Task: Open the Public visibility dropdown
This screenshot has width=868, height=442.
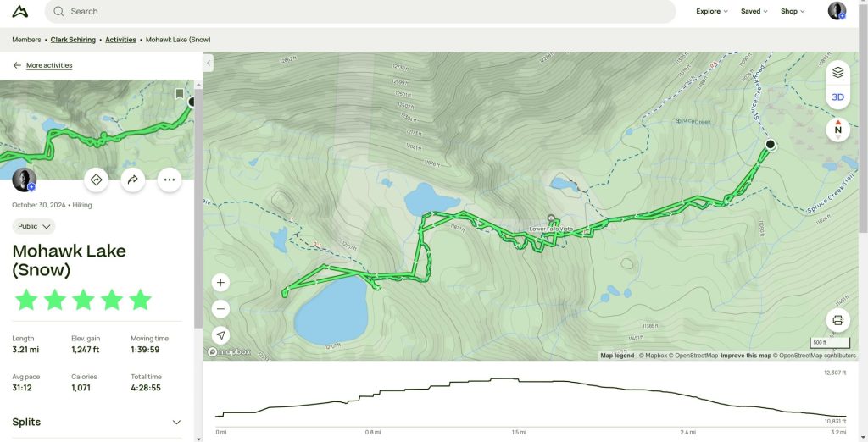Action: (x=34, y=226)
